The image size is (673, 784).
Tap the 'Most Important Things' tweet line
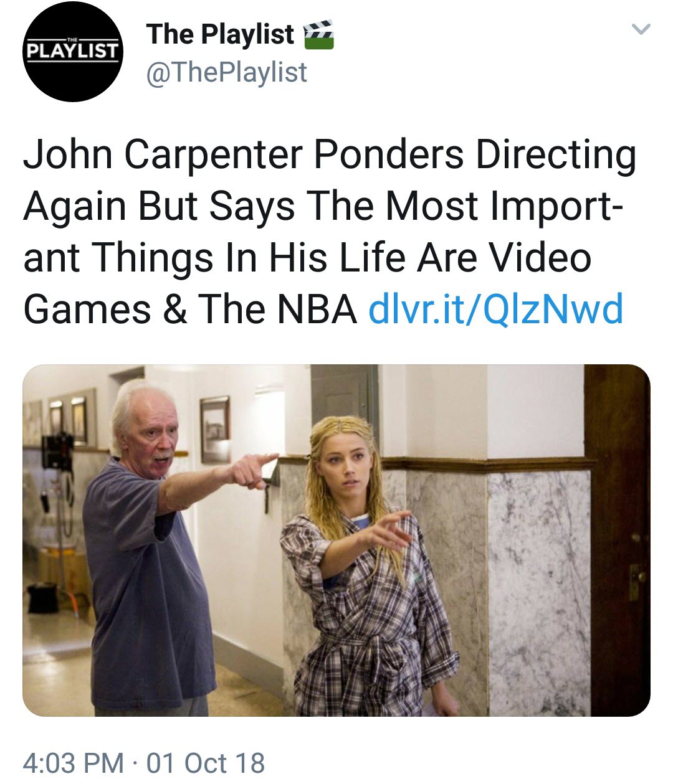pos(321,206)
